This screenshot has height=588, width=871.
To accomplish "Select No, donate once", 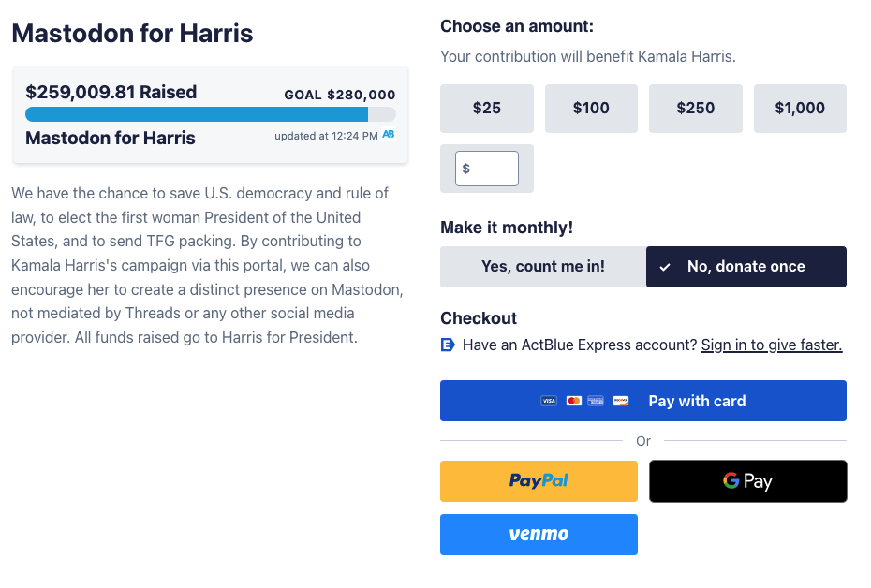I will point(746,267).
